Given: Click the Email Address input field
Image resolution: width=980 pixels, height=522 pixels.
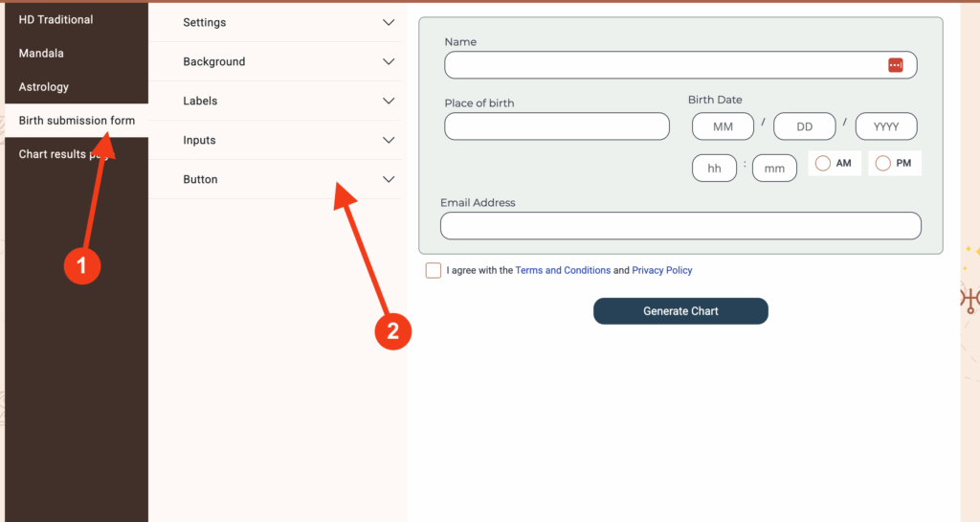Looking at the screenshot, I should (x=680, y=225).
